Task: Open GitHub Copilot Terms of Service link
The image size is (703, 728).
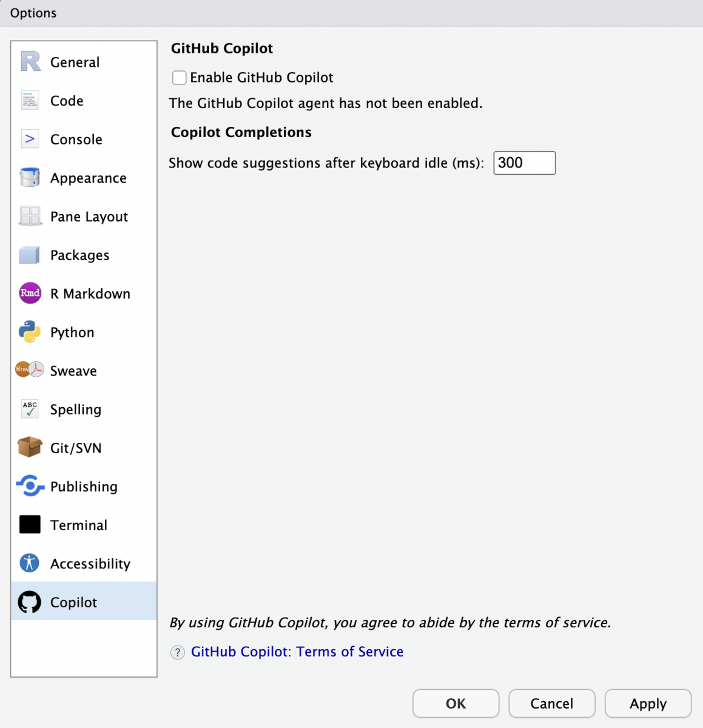Action: [x=297, y=652]
